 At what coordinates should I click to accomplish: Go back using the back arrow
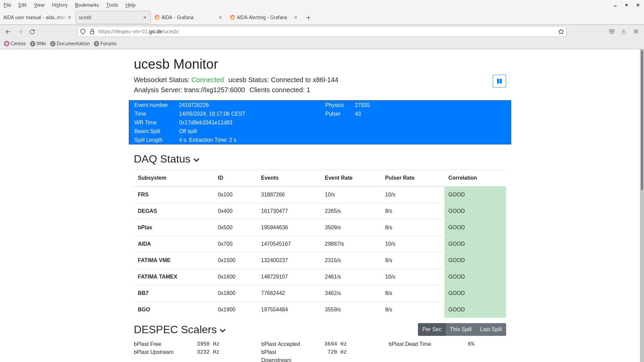click(8, 32)
